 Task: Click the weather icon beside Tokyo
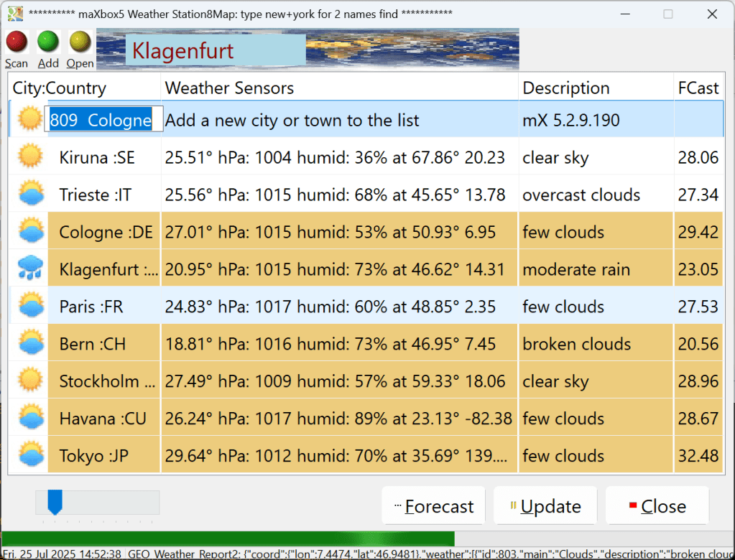[30, 456]
